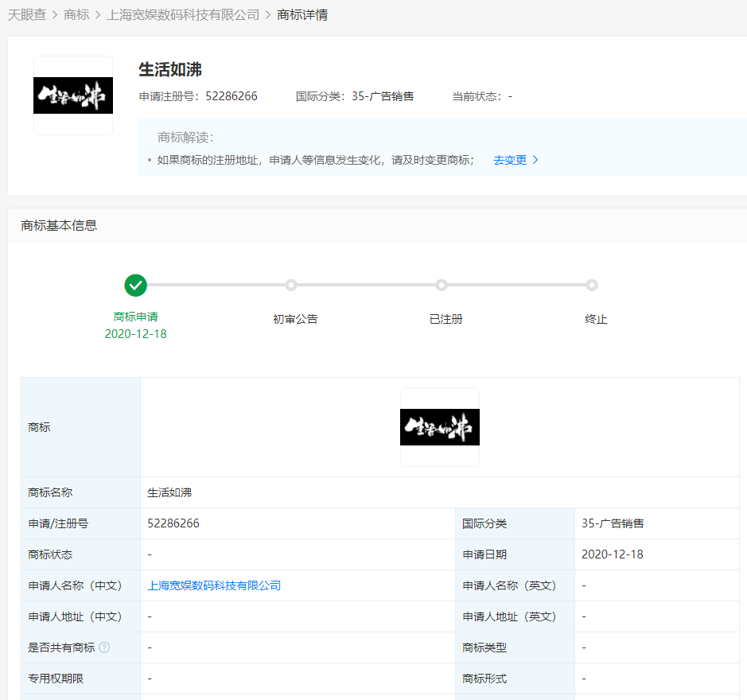Click the 商标申请 step label
This screenshot has width=747, height=700.
point(136,317)
